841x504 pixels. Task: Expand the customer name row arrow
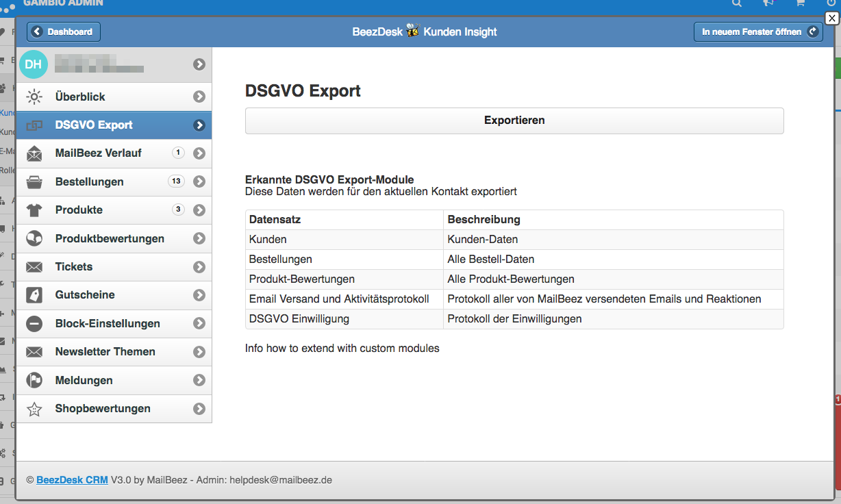(x=199, y=64)
